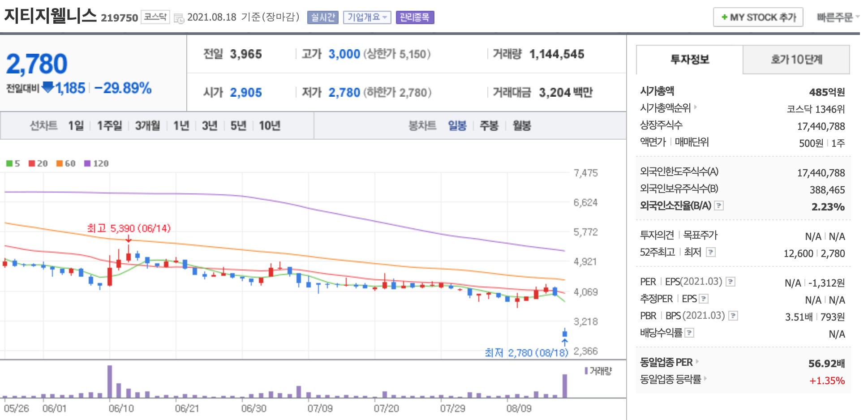Click the 관리종목 badge

point(415,17)
